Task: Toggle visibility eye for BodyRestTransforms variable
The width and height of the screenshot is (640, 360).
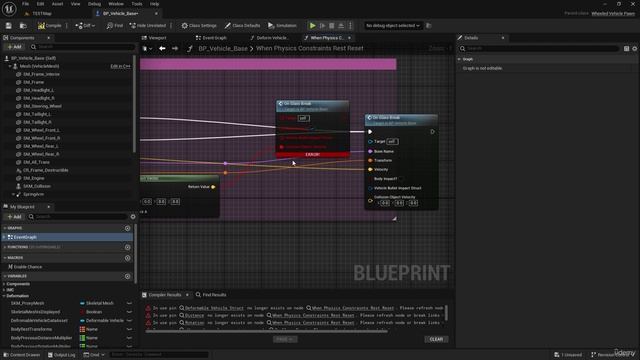Action: [129, 329]
